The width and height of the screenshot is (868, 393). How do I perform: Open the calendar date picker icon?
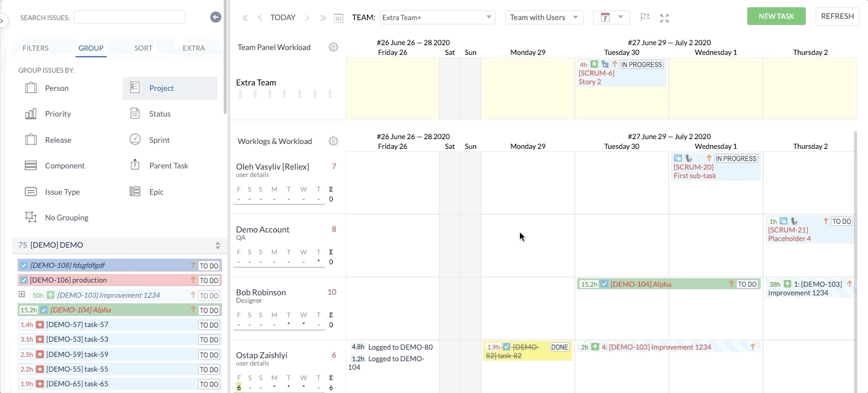[338, 18]
